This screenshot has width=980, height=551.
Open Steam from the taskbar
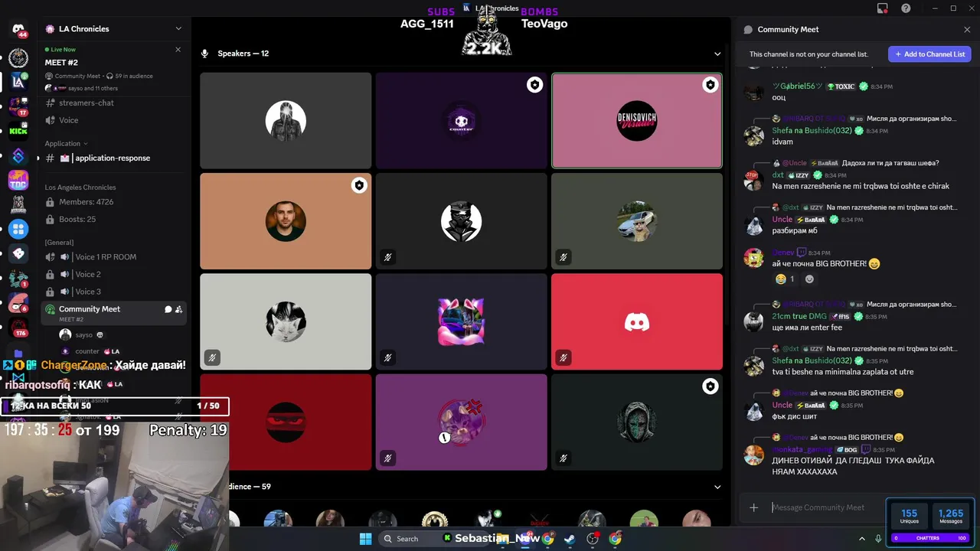click(x=570, y=539)
